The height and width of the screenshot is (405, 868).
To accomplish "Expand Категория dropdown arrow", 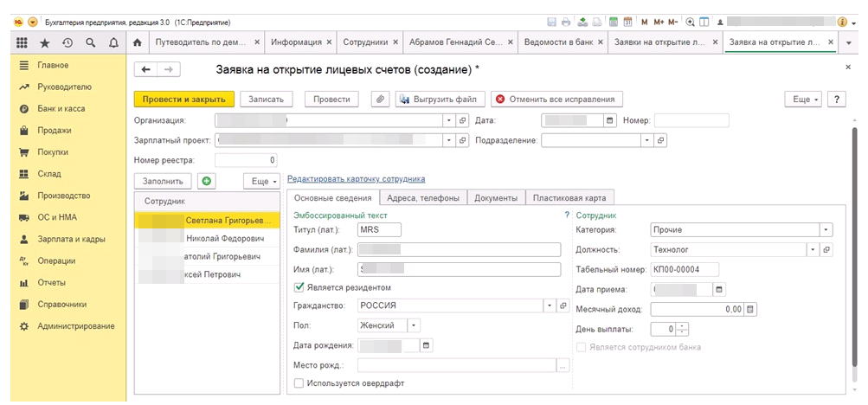I will [x=826, y=229].
